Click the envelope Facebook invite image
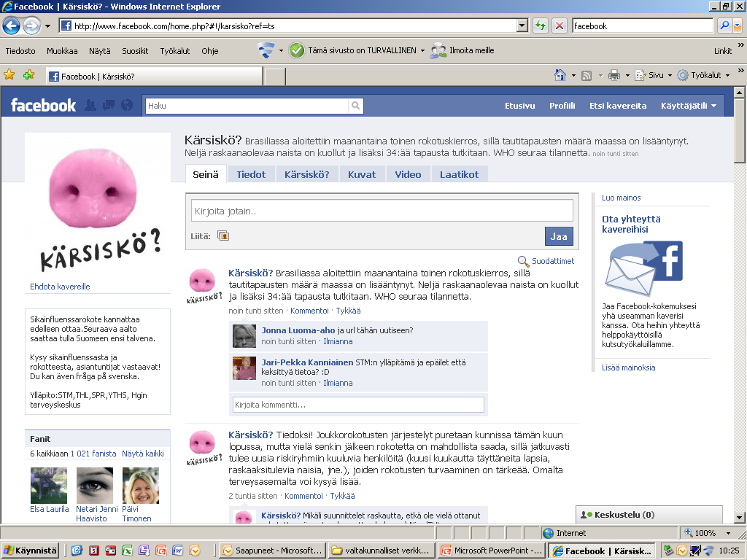Screen dimensions: 747x560 point(643,268)
